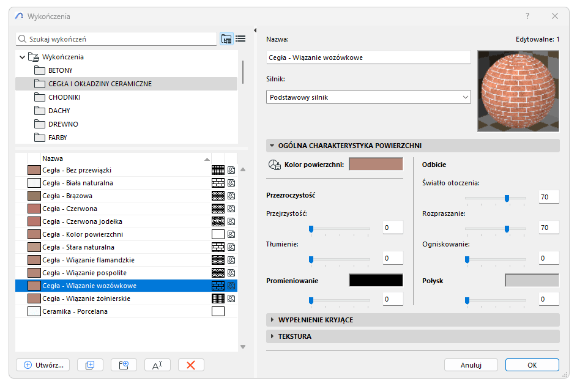588x389 pixels.
Task: Select Cegła - Brązowa row
Action: point(127,196)
